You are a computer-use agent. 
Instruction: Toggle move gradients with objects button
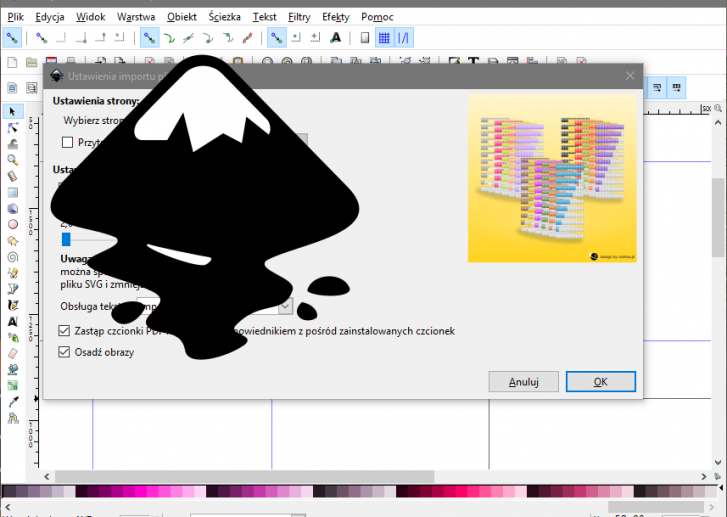pos(657,88)
